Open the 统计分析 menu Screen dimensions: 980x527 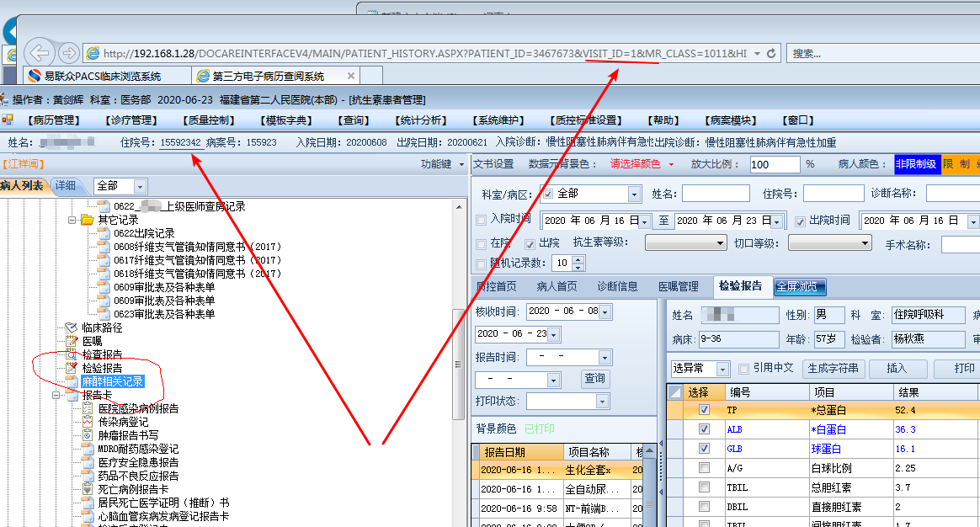click(x=421, y=120)
